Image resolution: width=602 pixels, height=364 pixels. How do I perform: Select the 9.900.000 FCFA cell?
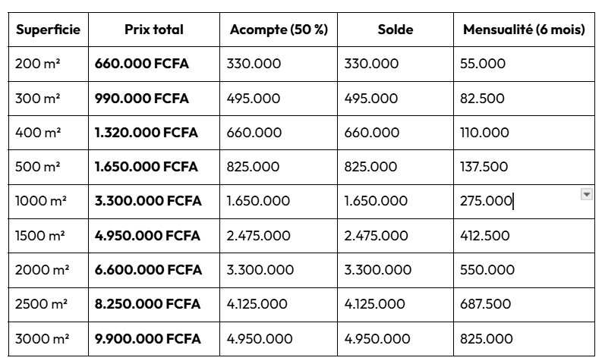pos(154,339)
